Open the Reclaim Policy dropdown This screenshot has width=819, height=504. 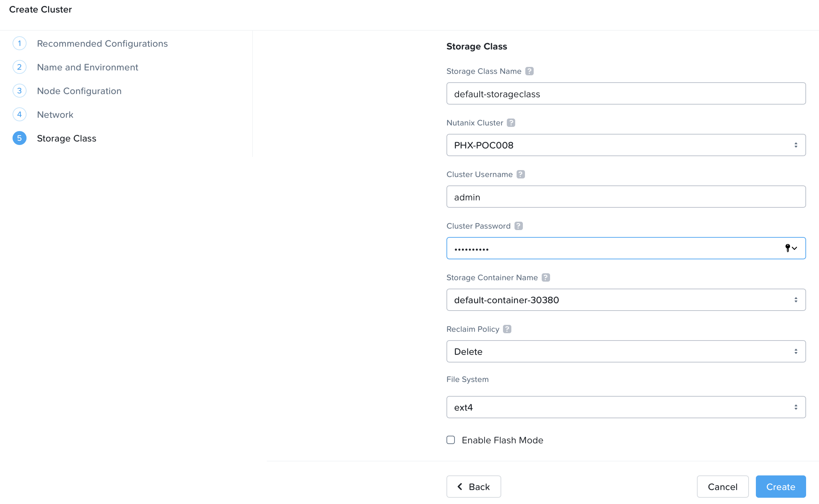pos(626,351)
